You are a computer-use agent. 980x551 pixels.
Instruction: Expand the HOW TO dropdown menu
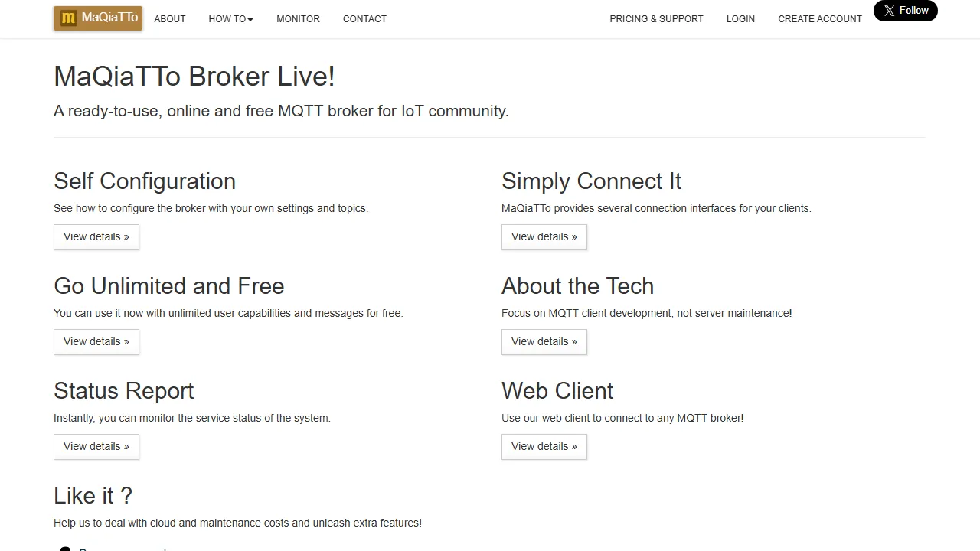click(x=230, y=18)
